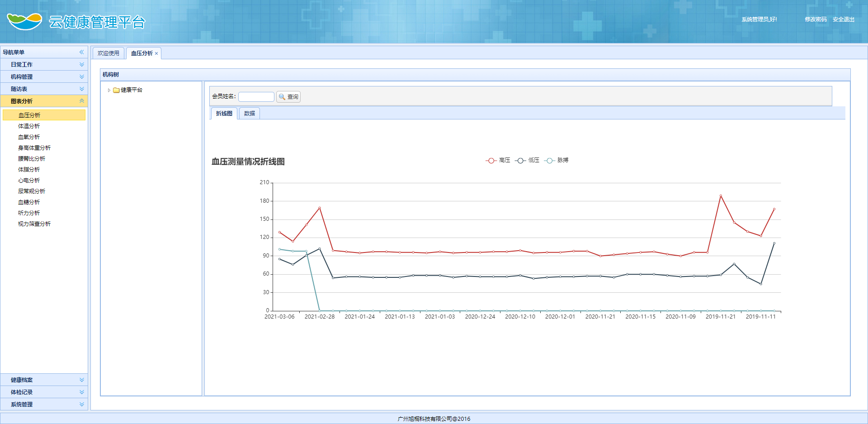Viewport: 868px width, 424px height.
Task: Expand the 日常工作 section
Action: (44, 64)
